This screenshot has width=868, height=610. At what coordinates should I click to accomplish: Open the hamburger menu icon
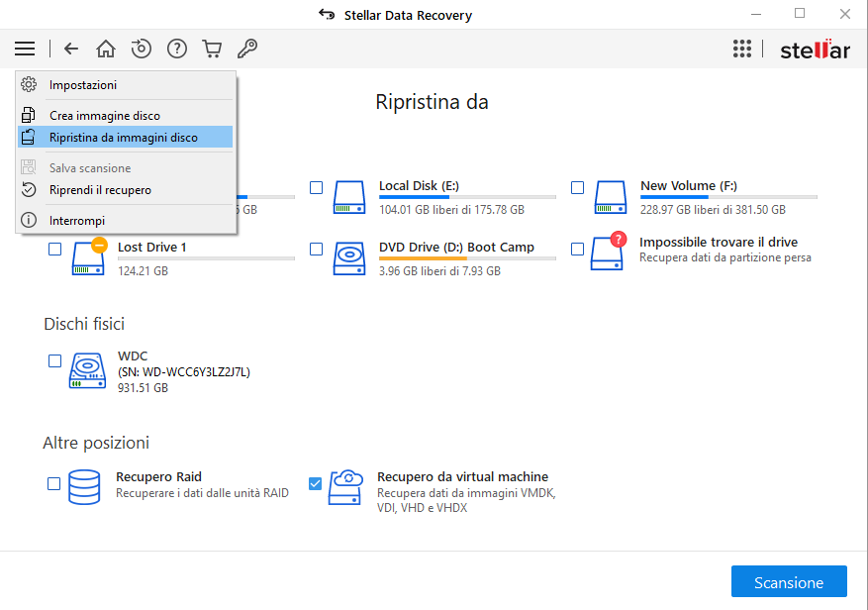[x=25, y=49]
